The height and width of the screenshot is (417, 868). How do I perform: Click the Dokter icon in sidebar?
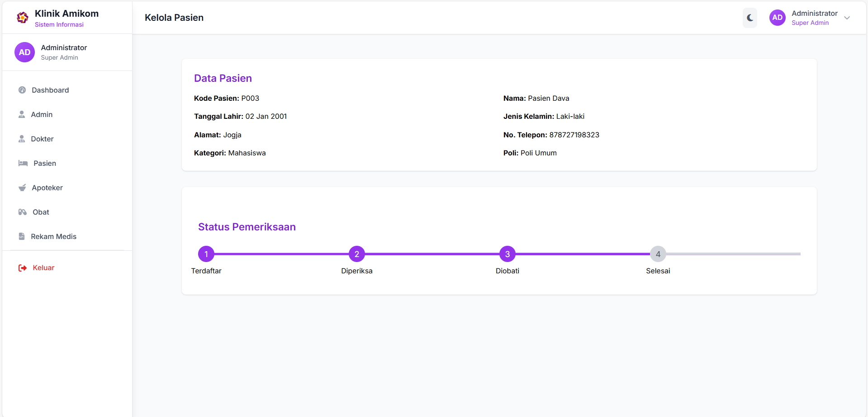click(22, 139)
